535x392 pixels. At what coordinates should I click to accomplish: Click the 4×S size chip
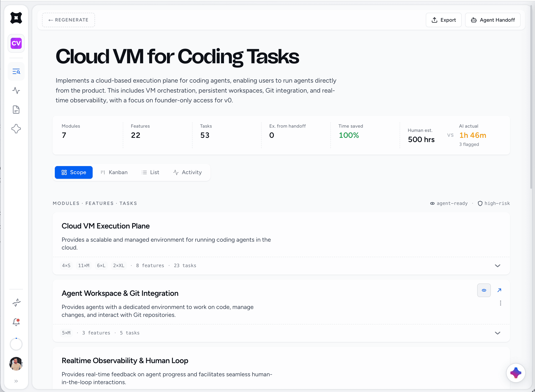(x=66, y=265)
